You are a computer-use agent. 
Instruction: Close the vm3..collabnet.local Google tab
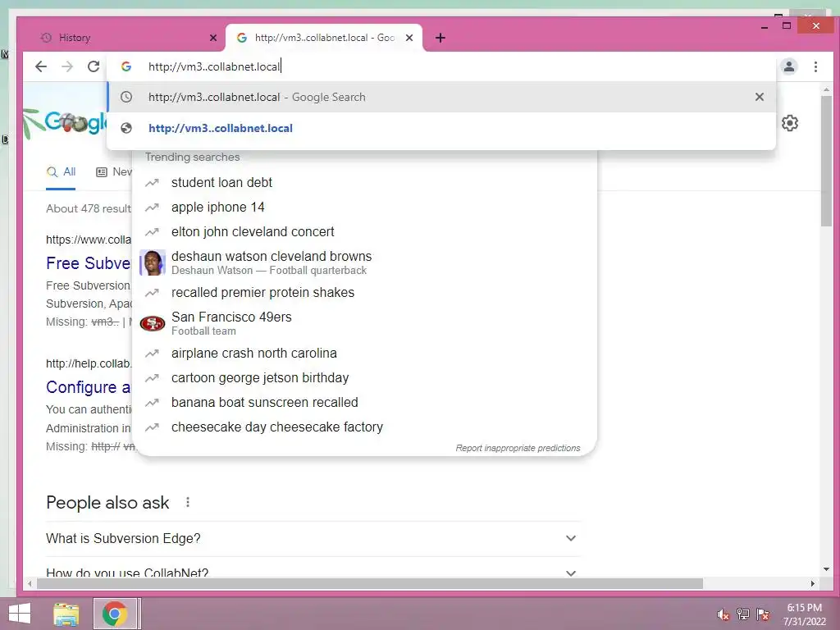click(x=409, y=38)
